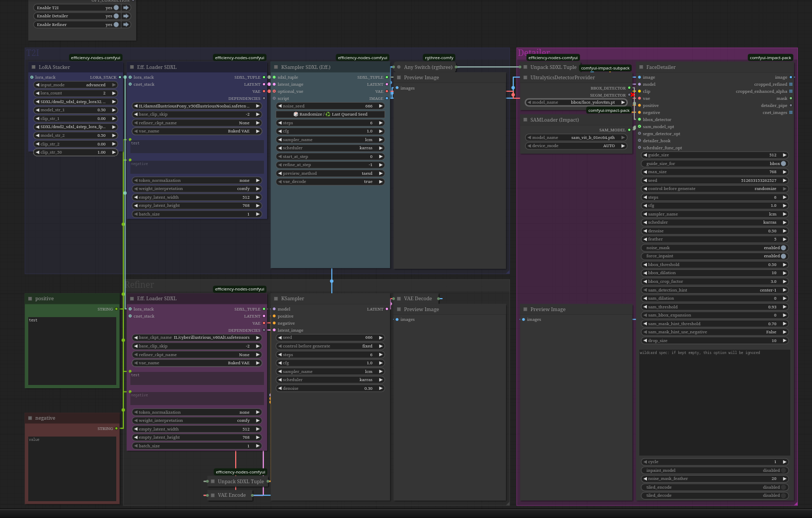Open base_ckpt_name cyberillustrious checkpoint selector
This screenshot has width=812, height=518.
197,338
